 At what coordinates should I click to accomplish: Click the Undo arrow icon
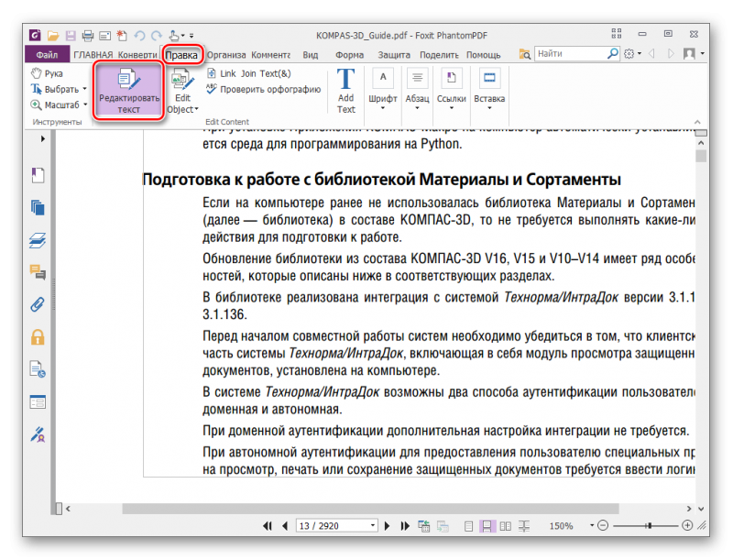[x=139, y=36]
